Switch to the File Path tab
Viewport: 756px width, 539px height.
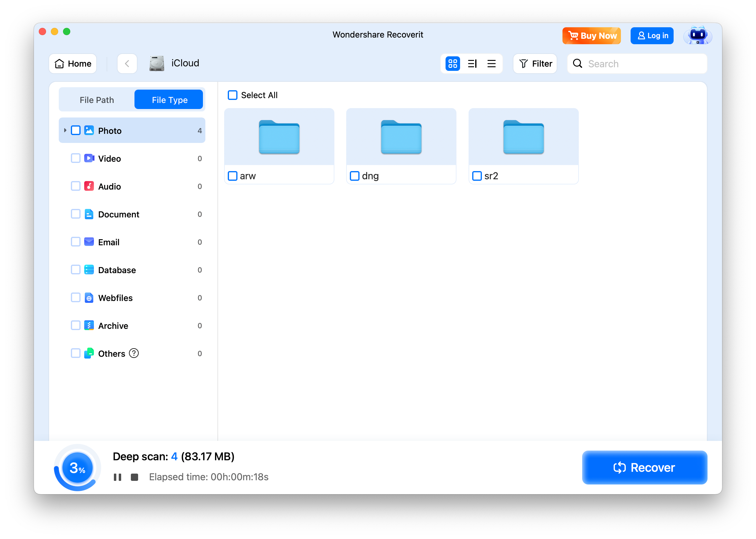click(x=97, y=100)
